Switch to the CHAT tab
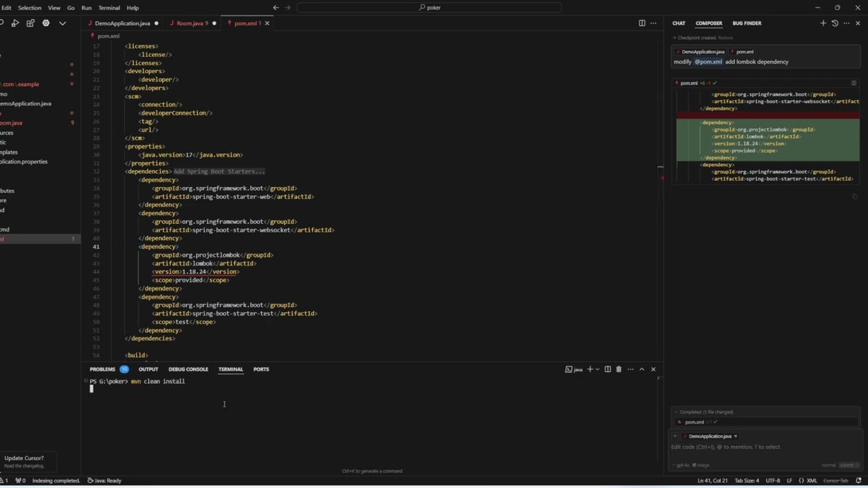This screenshot has height=488, width=868. 679,23
